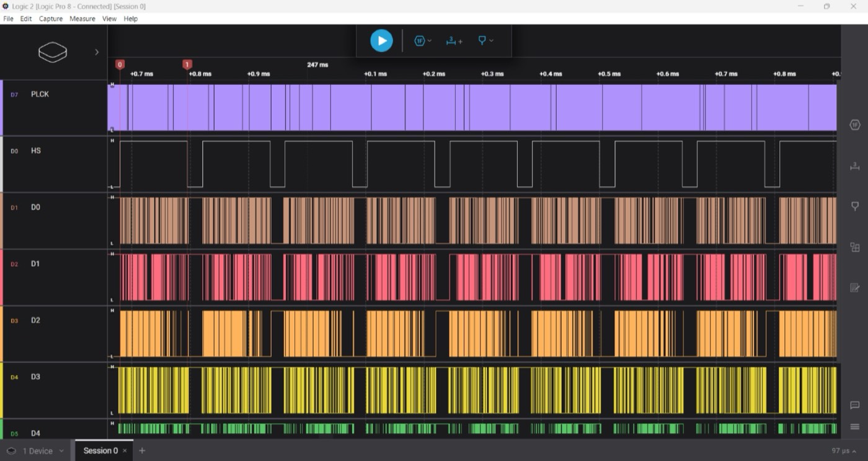The width and height of the screenshot is (868, 461).
Task: Add a new session tab
Action: pos(142,450)
